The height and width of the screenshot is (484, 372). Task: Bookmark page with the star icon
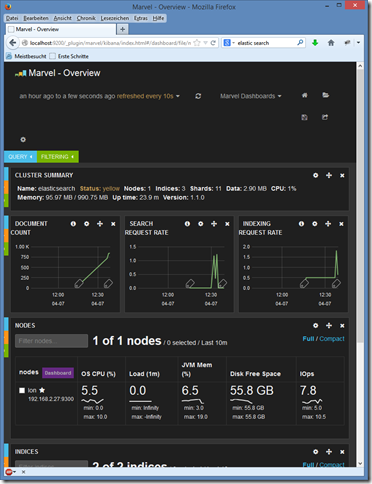coord(197,43)
